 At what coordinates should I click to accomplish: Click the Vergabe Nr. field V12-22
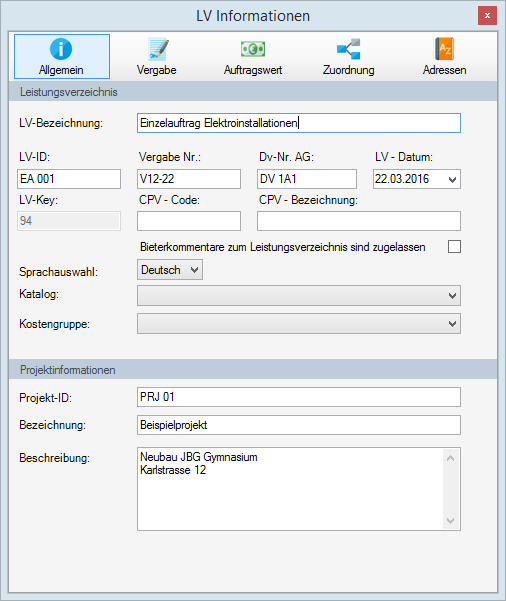pos(189,179)
